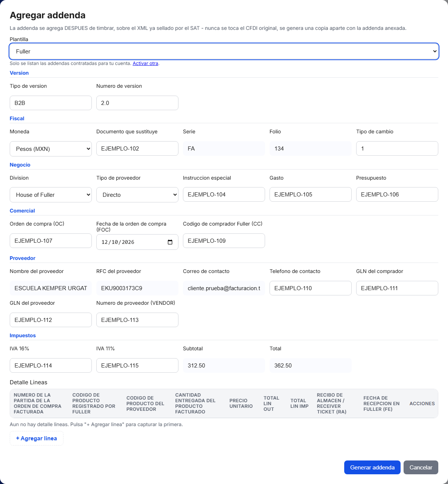Click the CODIGO DE PRODUCTO DEL PROVEEDOR header
Screen dimensions: 448x484
coord(145,403)
